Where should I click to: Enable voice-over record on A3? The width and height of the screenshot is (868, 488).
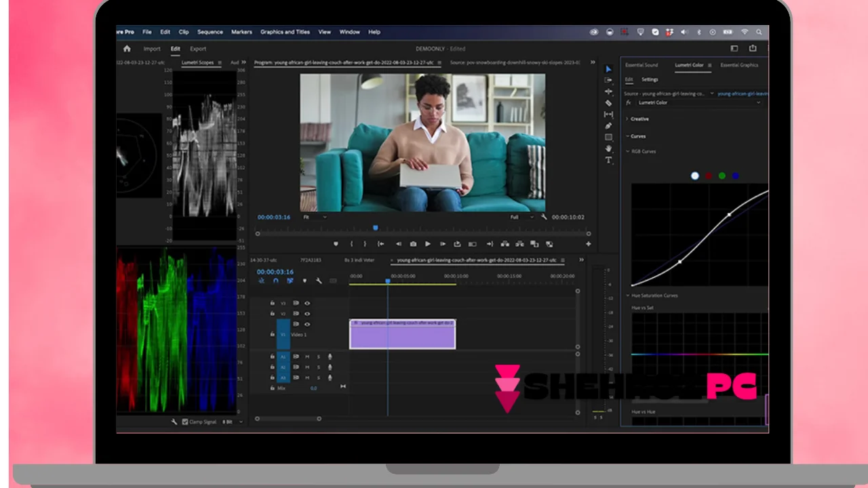click(x=330, y=378)
